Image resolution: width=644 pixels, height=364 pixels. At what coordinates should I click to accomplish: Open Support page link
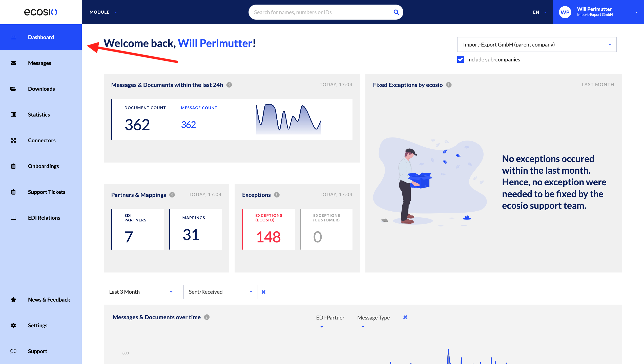click(41, 351)
